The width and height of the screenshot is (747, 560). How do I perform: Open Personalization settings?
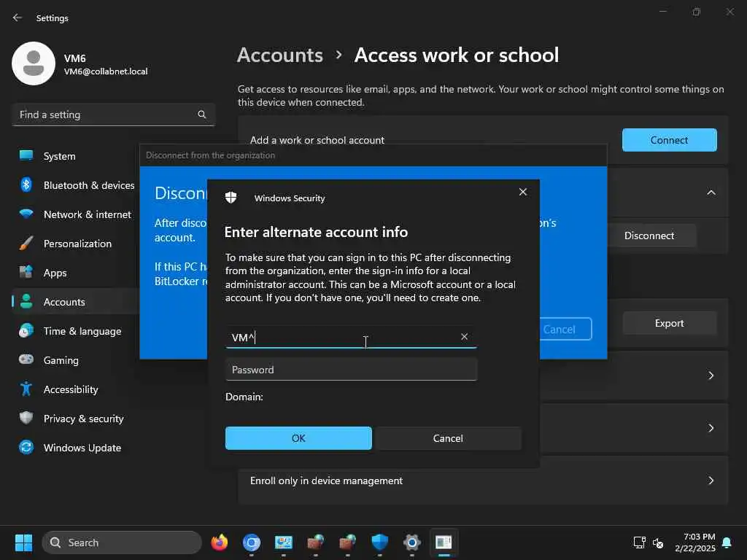click(x=76, y=244)
